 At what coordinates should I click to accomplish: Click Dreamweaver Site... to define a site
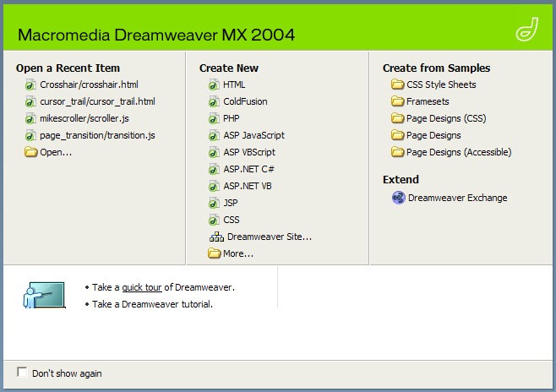tap(270, 237)
